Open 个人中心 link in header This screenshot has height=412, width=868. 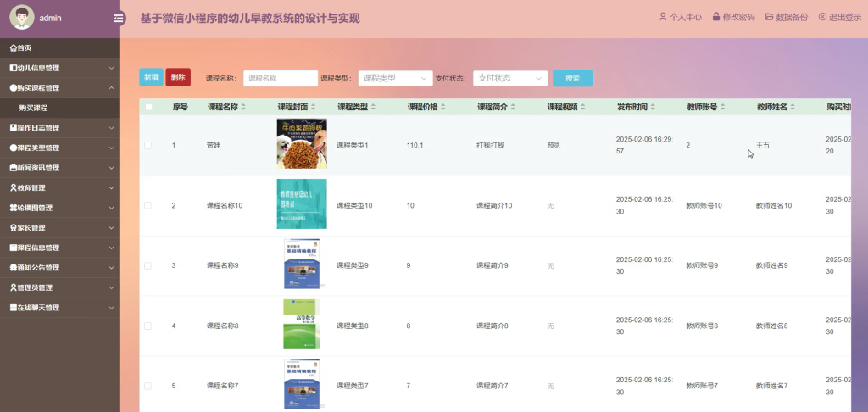(x=681, y=17)
